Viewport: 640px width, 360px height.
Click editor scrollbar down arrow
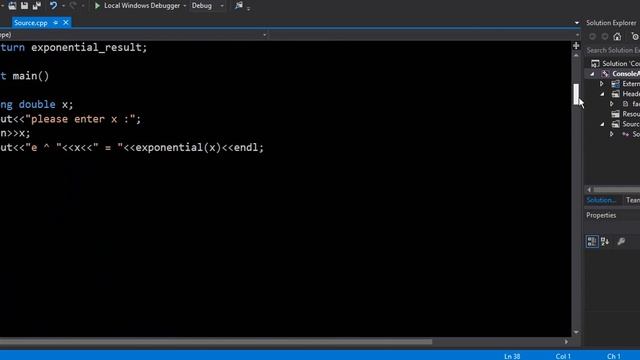click(x=576, y=332)
